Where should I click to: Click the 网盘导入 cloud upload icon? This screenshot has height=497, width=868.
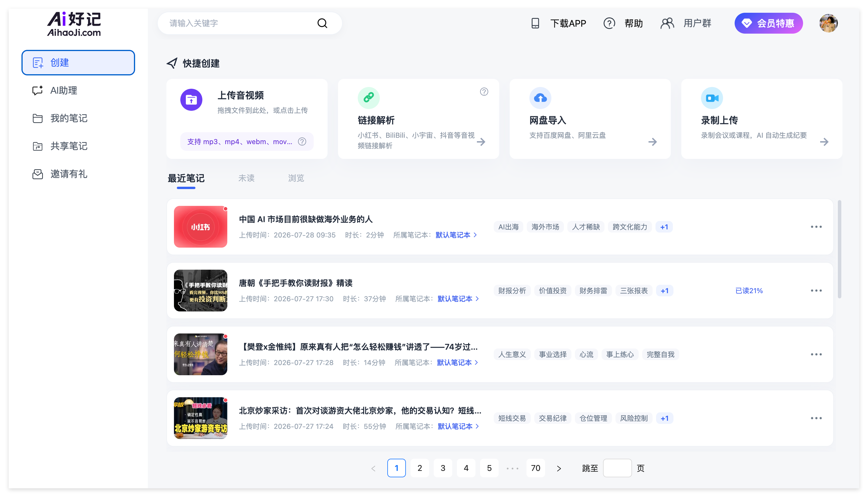[540, 98]
